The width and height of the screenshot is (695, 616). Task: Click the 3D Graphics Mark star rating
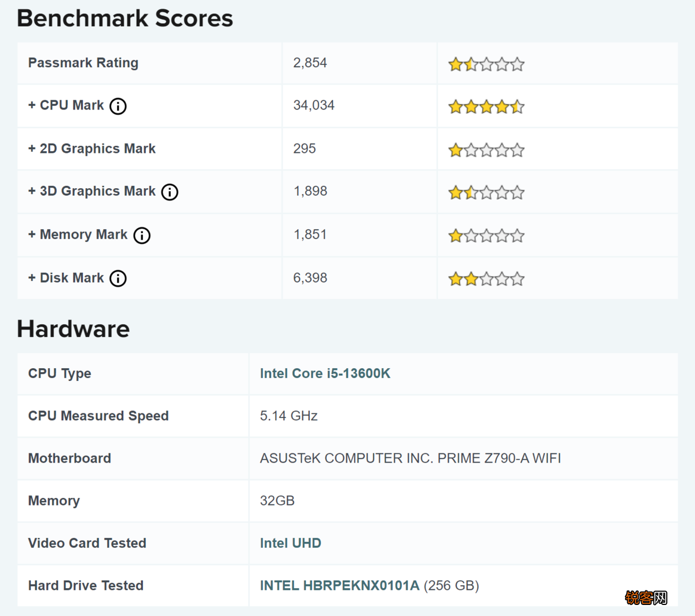(x=487, y=192)
